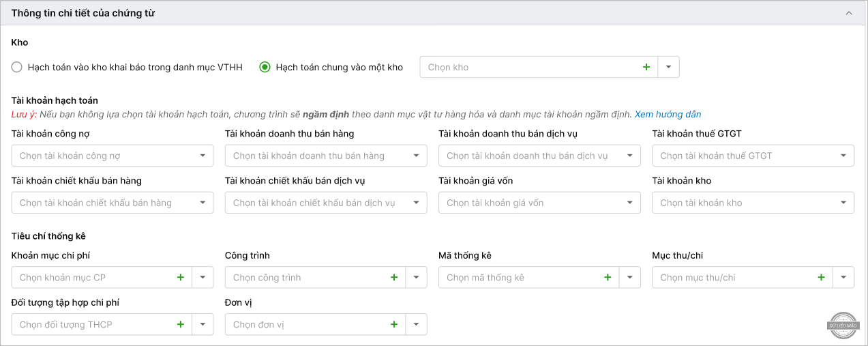Screen dimensions: 868x346
Task: Click plus icon in Công trình field
Action: click(x=394, y=277)
